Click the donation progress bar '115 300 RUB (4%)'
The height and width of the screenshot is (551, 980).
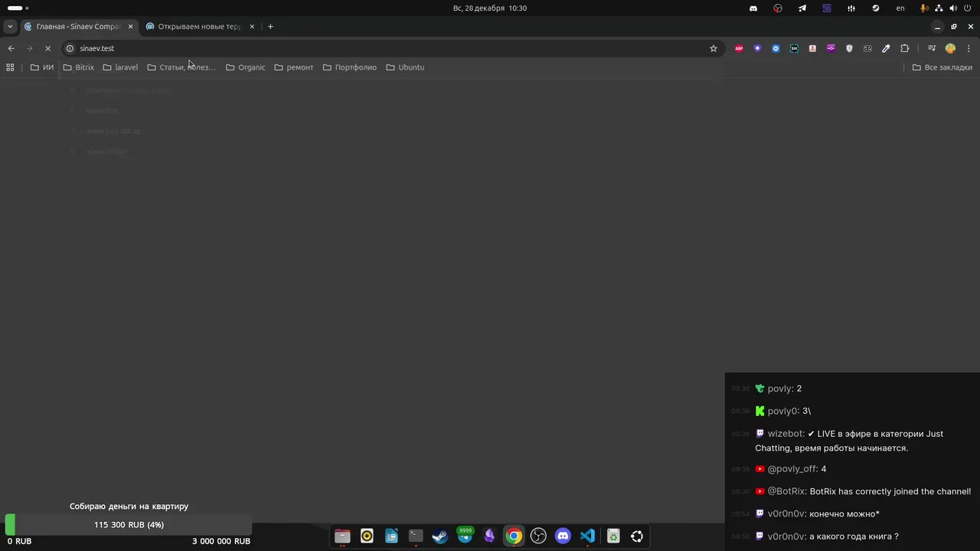tap(129, 525)
